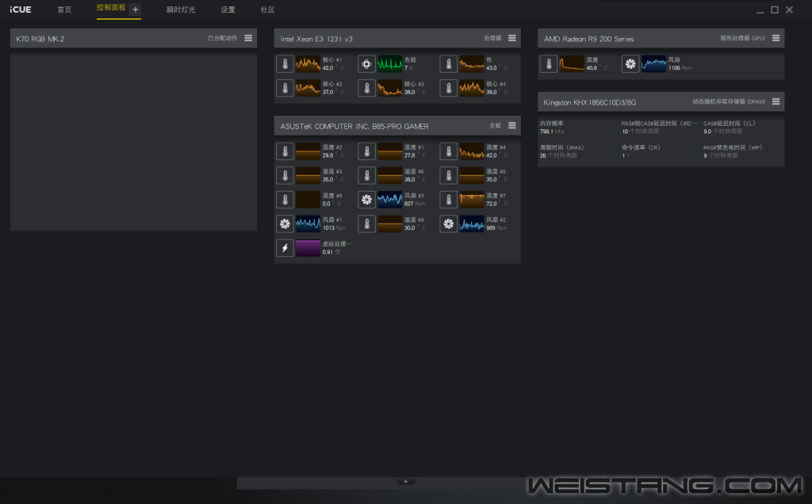The image size is (812, 504).
Task: Click the motherboard 温度 #1 thermometer icon
Action: (x=366, y=151)
